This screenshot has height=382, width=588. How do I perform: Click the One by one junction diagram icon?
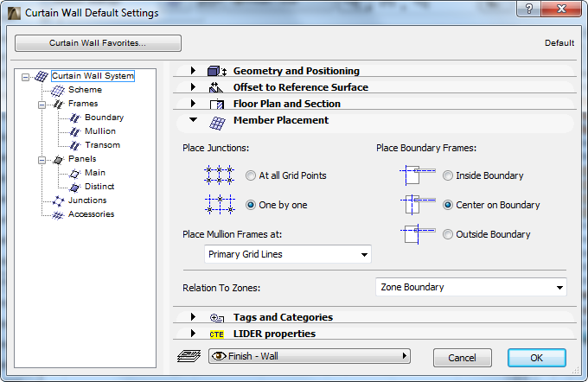(x=220, y=204)
